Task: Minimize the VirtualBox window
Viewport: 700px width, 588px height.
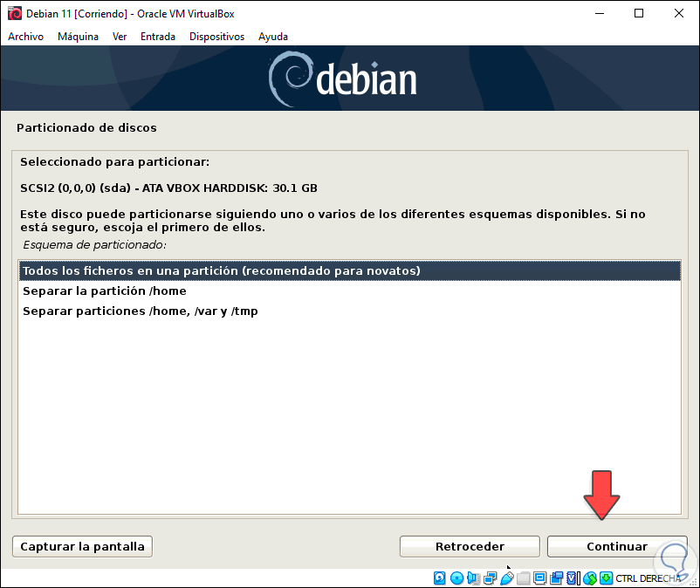Action: click(600, 13)
